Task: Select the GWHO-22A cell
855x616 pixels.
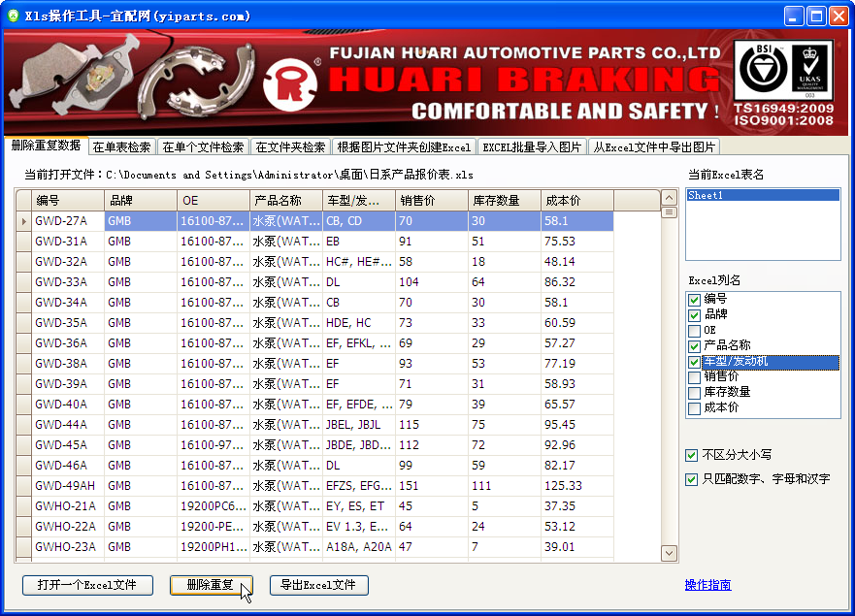Action: click(x=68, y=527)
